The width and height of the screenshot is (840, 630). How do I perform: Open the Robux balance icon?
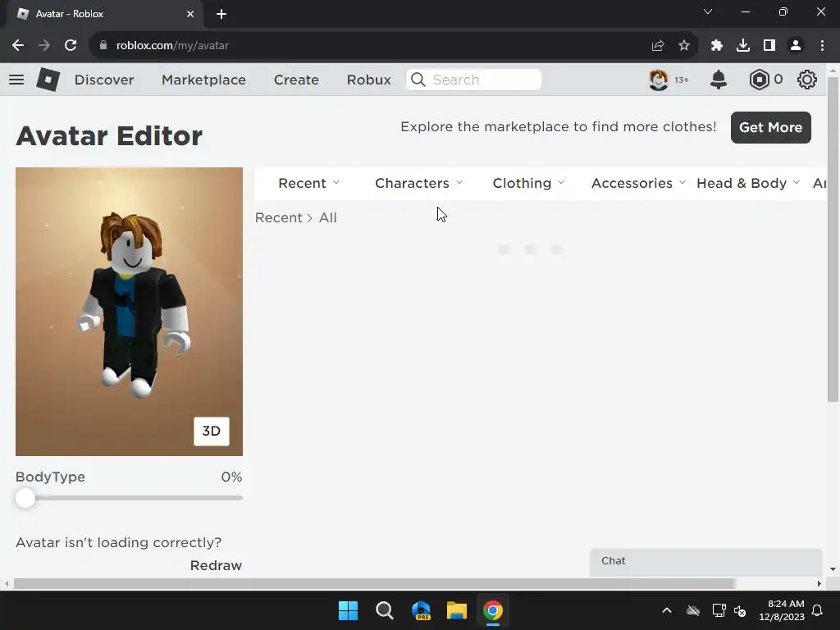759,80
